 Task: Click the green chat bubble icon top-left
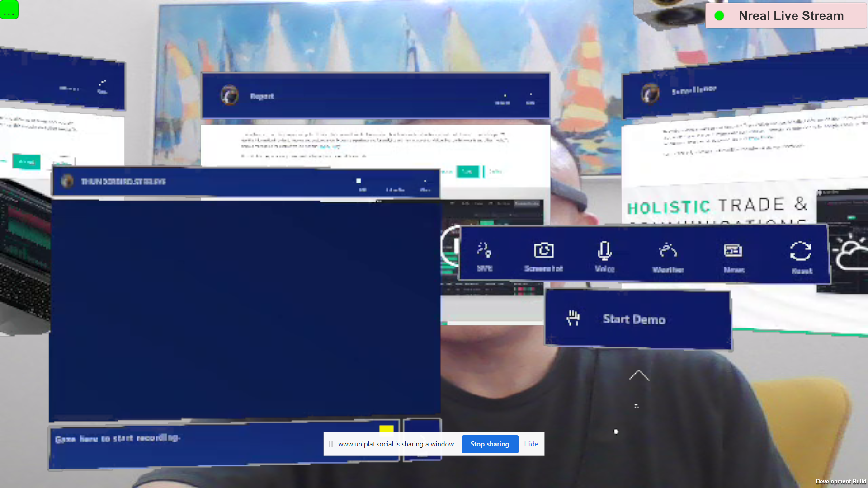pos(9,10)
